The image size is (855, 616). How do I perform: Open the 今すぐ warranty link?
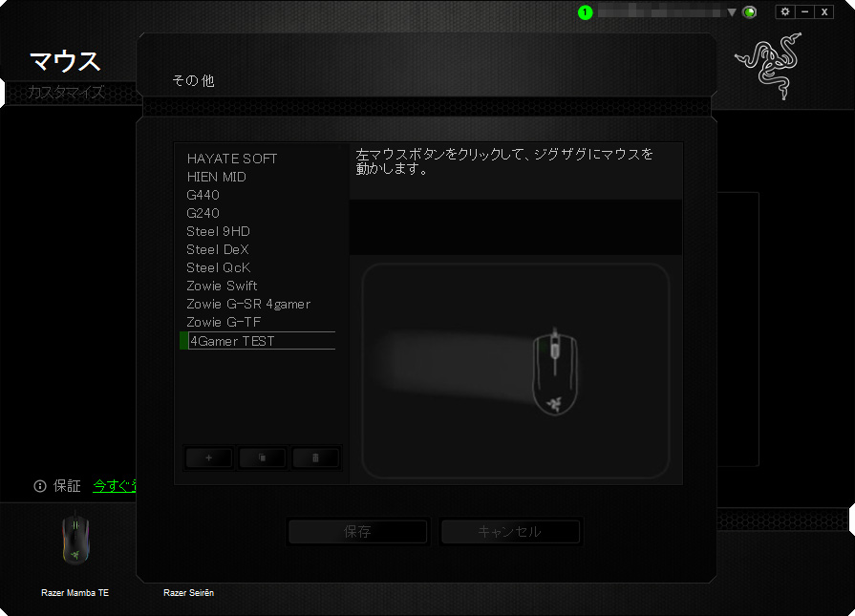(114, 486)
